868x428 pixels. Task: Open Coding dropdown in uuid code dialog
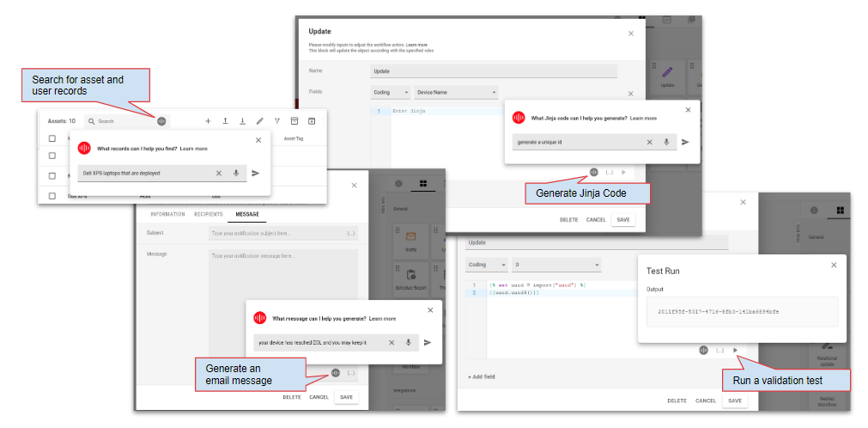tap(486, 265)
